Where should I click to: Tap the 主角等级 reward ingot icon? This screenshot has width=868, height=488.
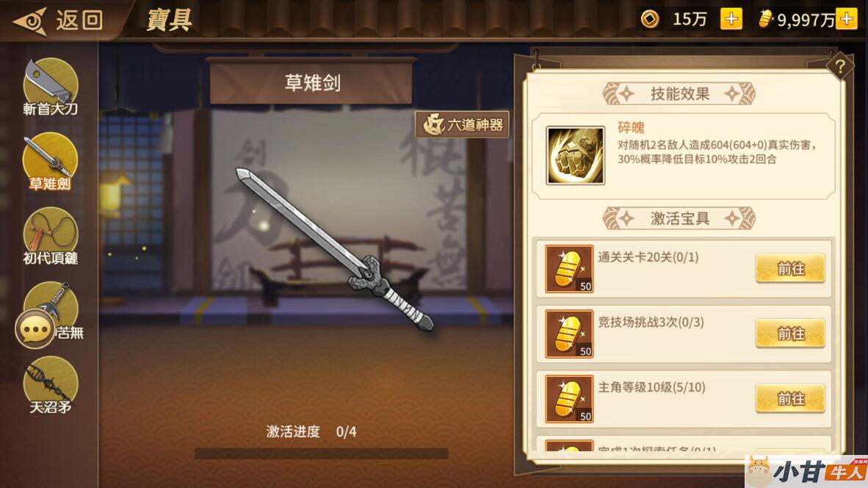tap(569, 399)
